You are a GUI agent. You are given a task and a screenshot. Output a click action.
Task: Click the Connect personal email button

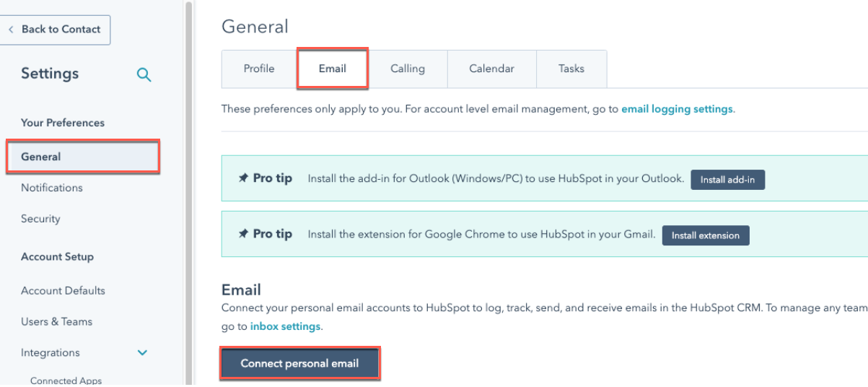click(x=299, y=363)
